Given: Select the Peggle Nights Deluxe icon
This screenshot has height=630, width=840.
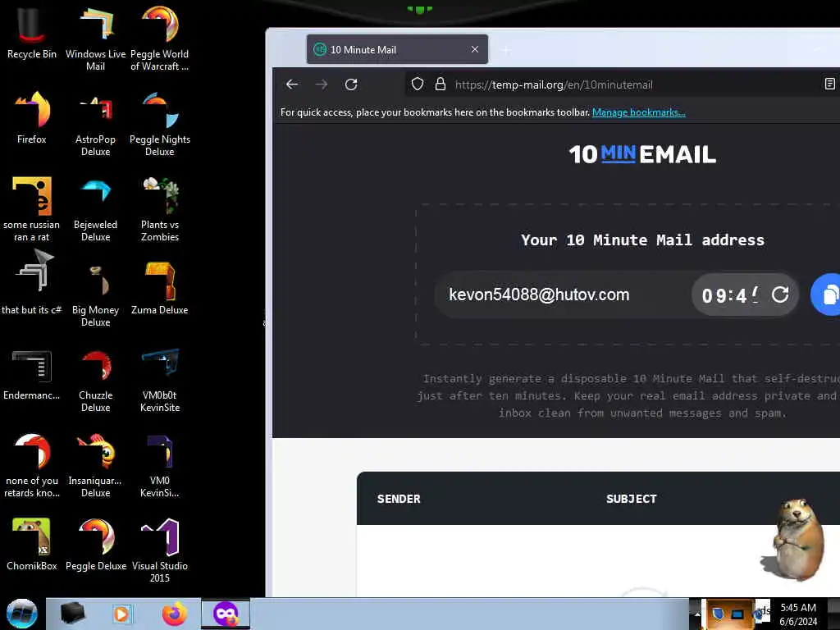Looking at the screenshot, I should pyautogui.click(x=160, y=125).
